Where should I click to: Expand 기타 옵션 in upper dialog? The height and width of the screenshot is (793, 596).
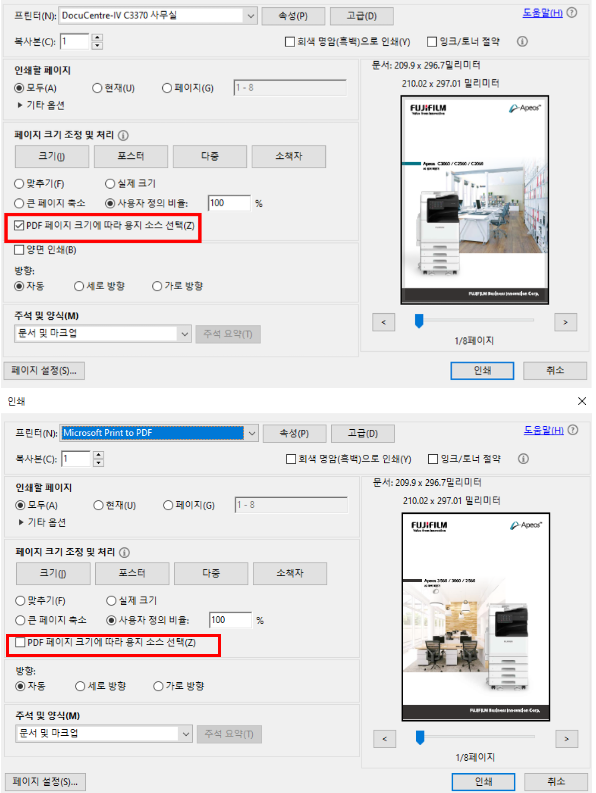pyautogui.click(x=40, y=105)
